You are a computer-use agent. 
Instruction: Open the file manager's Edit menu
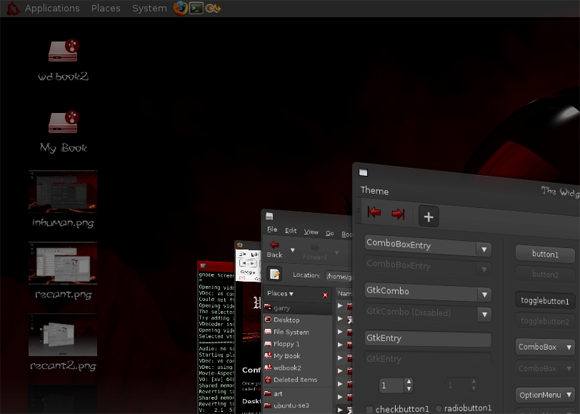click(x=291, y=230)
